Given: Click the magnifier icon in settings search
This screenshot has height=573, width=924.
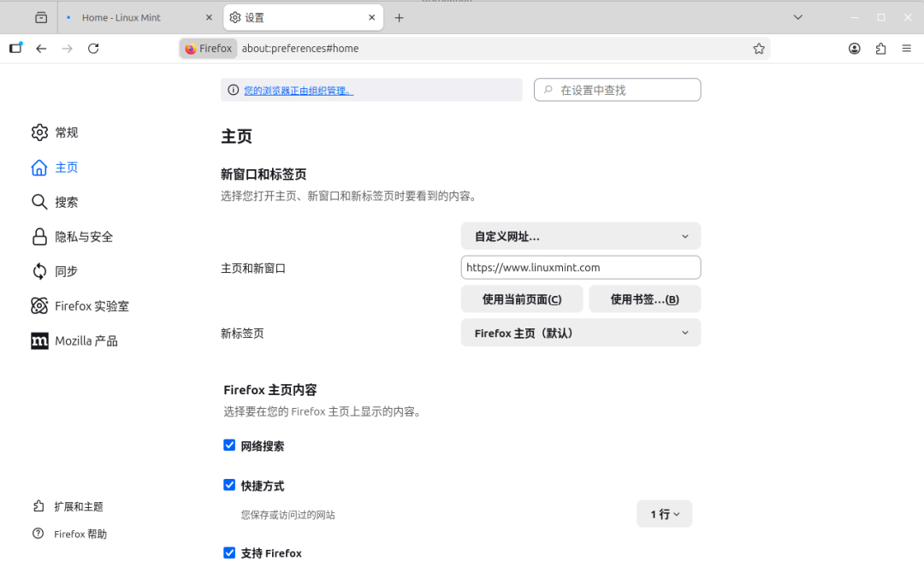Looking at the screenshot, I should pos(548,90).
